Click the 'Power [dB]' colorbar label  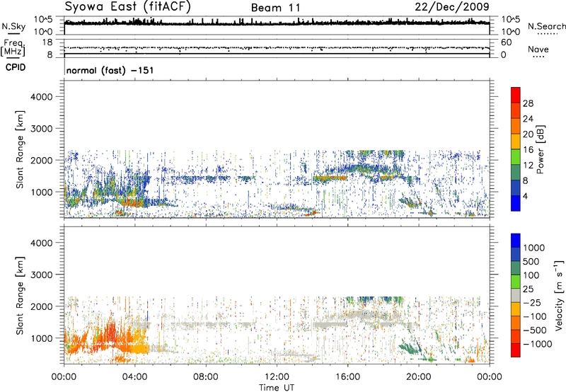(x=540, y=149)
